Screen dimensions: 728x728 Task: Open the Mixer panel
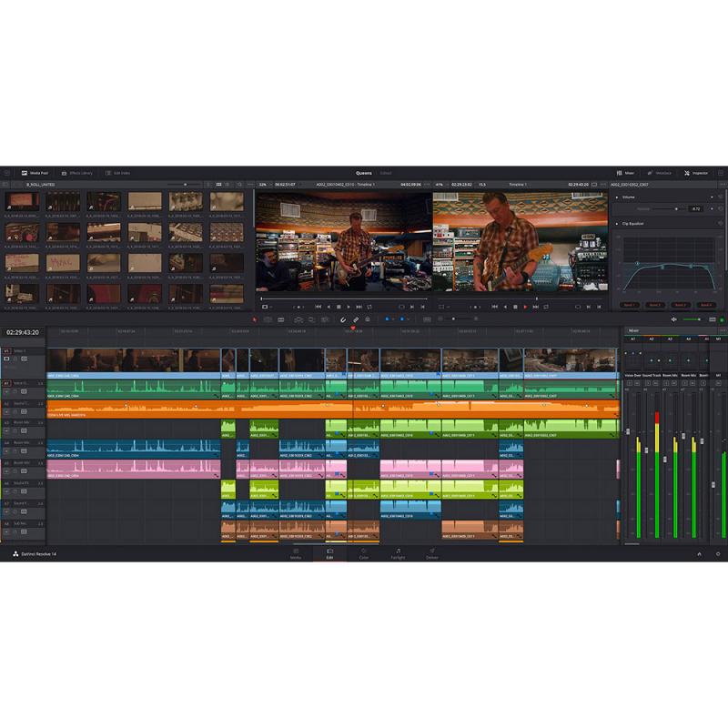[625, 172]
